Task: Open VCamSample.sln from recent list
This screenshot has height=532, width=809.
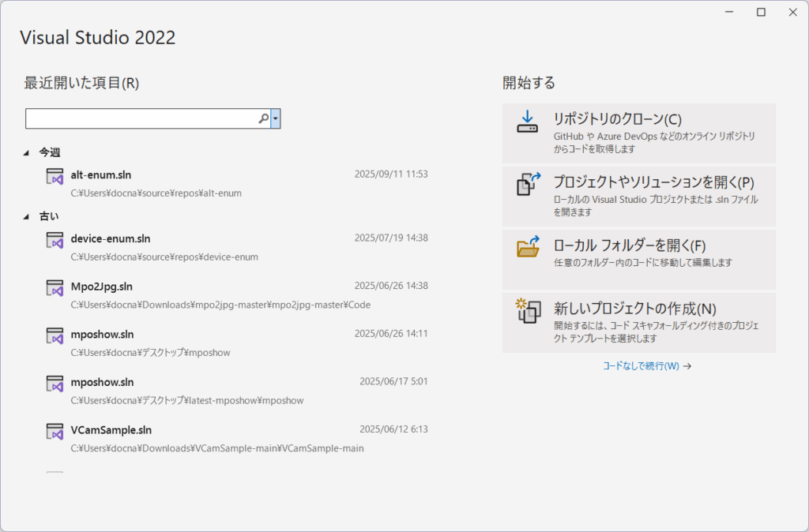Action: pos(236,439)
